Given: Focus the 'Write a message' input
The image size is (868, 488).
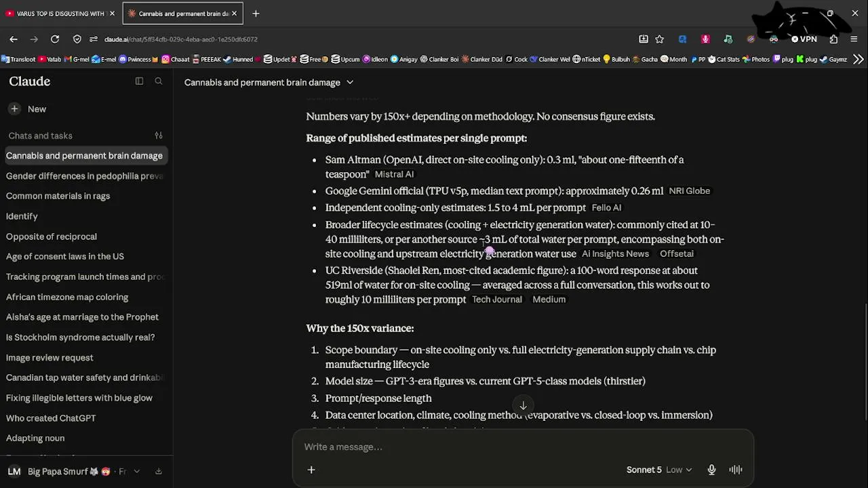Looking at the screenshot, I should (523, 447).
